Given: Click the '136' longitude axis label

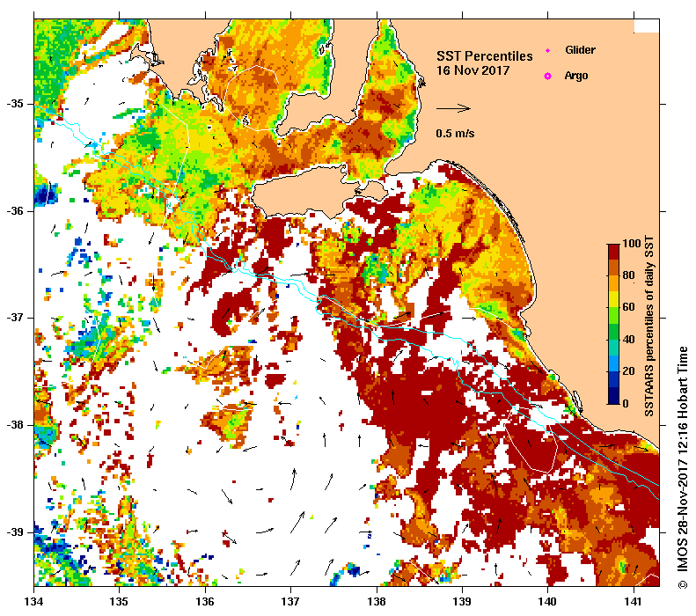Looking at the screenshot, I should coord(206,601).
